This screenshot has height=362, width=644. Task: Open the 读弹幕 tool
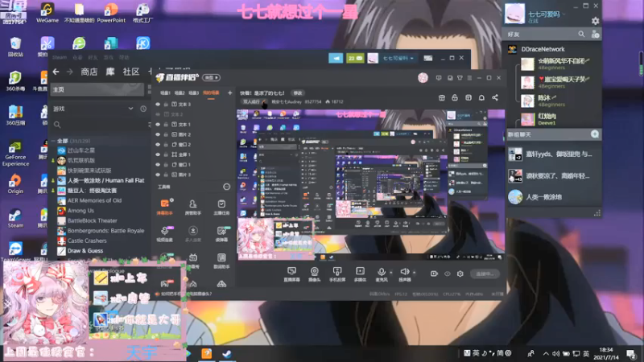click(x=221, y=233)
